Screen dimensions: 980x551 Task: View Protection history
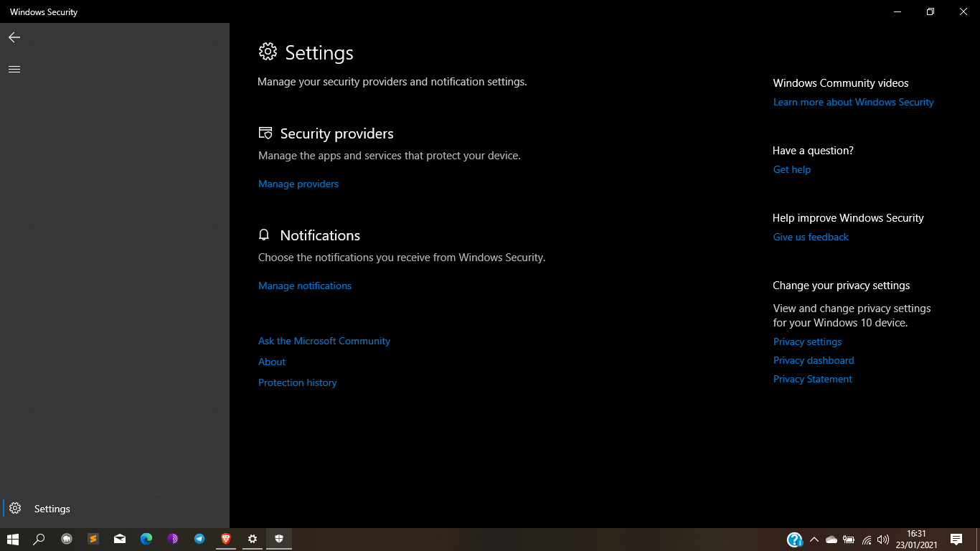[x=297, y=382]
